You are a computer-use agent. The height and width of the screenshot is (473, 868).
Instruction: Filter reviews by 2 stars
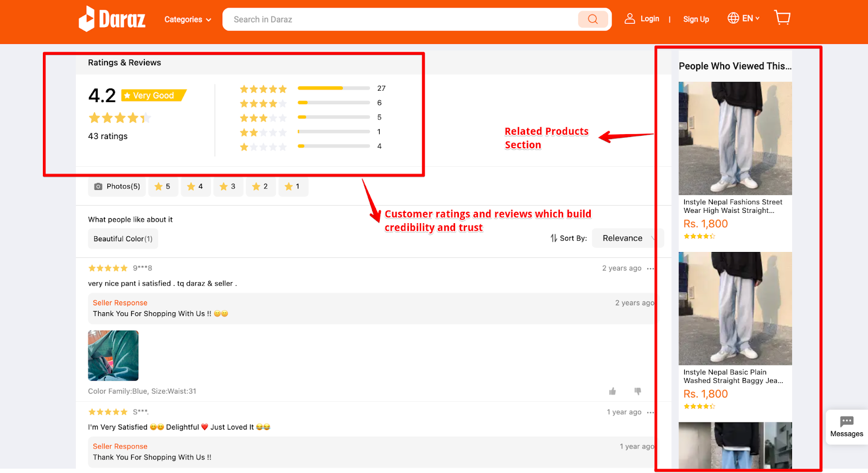tap(260, 186)
